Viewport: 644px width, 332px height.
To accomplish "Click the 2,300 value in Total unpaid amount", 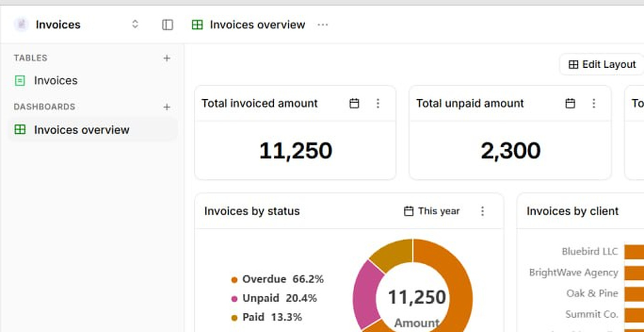I will 510,151.
